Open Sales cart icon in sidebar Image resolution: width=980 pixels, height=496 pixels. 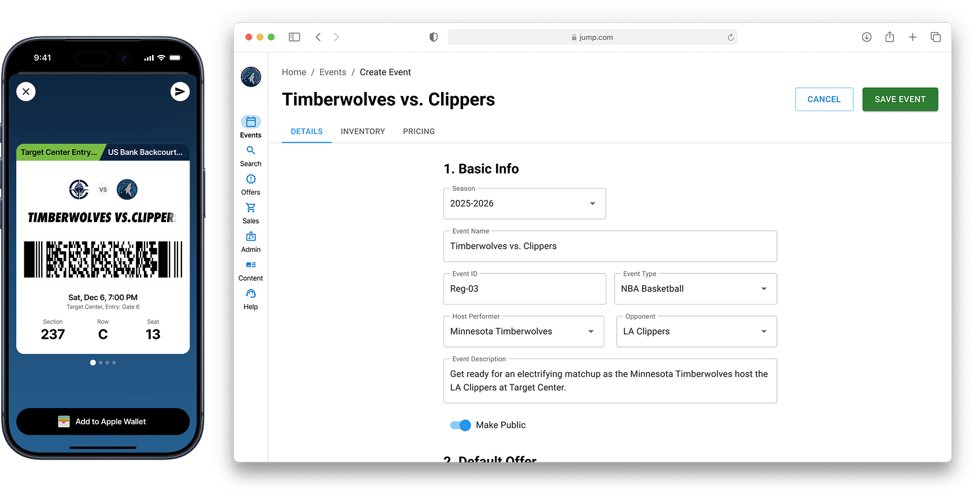[x=250, y=208]
